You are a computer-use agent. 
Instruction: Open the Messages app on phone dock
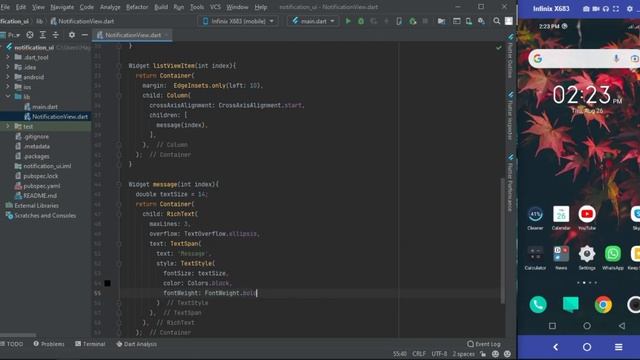point(571,304)
